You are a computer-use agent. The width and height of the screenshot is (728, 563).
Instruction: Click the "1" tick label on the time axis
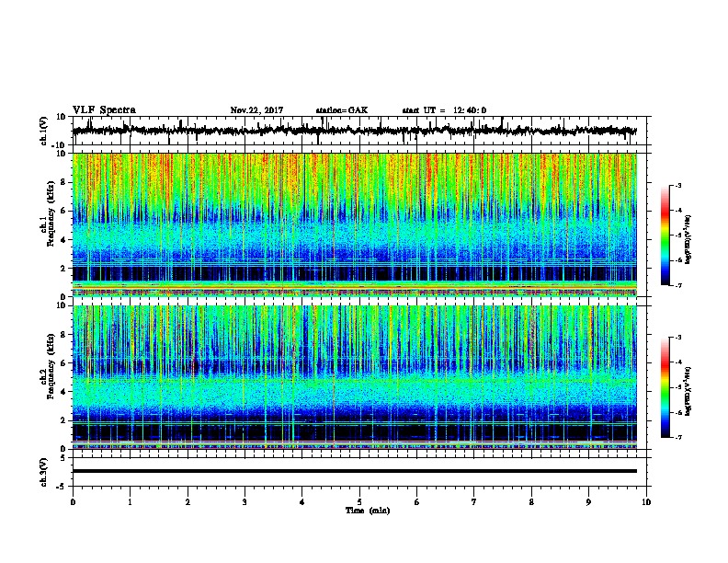click(x=130, y=502)
